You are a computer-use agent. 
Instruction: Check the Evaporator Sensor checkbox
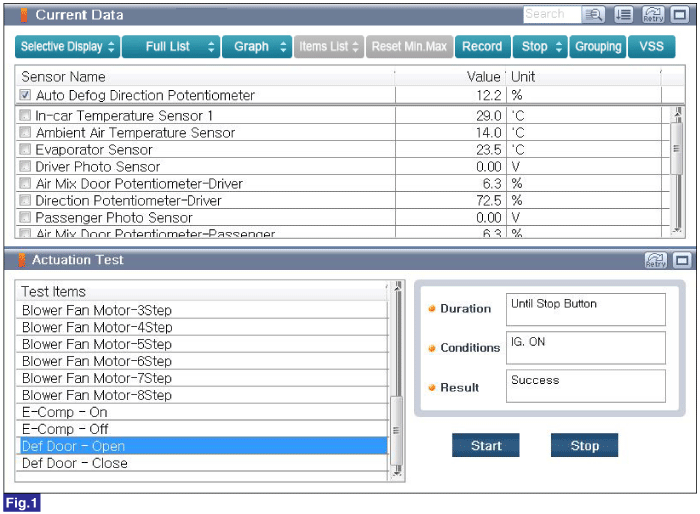tap(25, 149)
